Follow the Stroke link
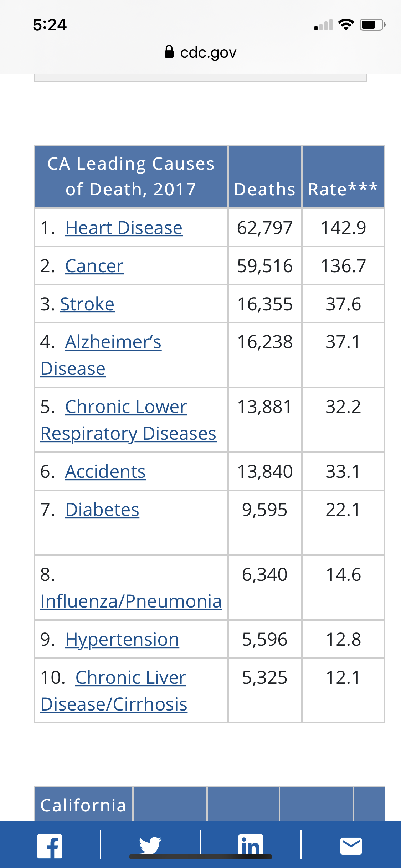The width and height of the screenshot is (401, 868). click(87, 304)
